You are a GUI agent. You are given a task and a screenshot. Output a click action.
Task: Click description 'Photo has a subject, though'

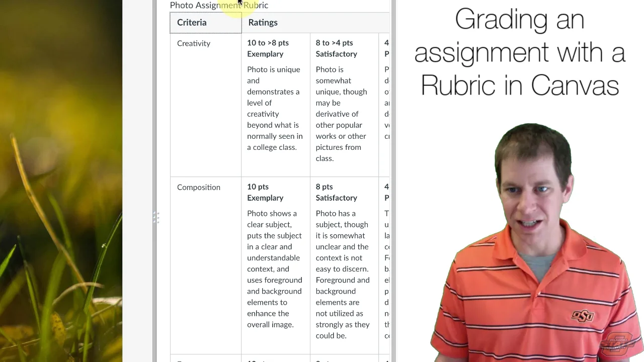click(343, 274)
